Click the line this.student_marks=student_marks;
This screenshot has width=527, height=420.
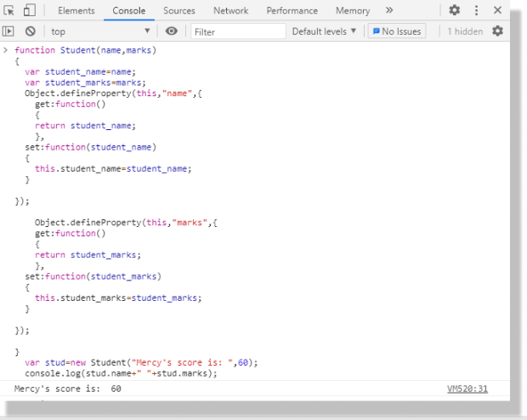tap(118, 298)
